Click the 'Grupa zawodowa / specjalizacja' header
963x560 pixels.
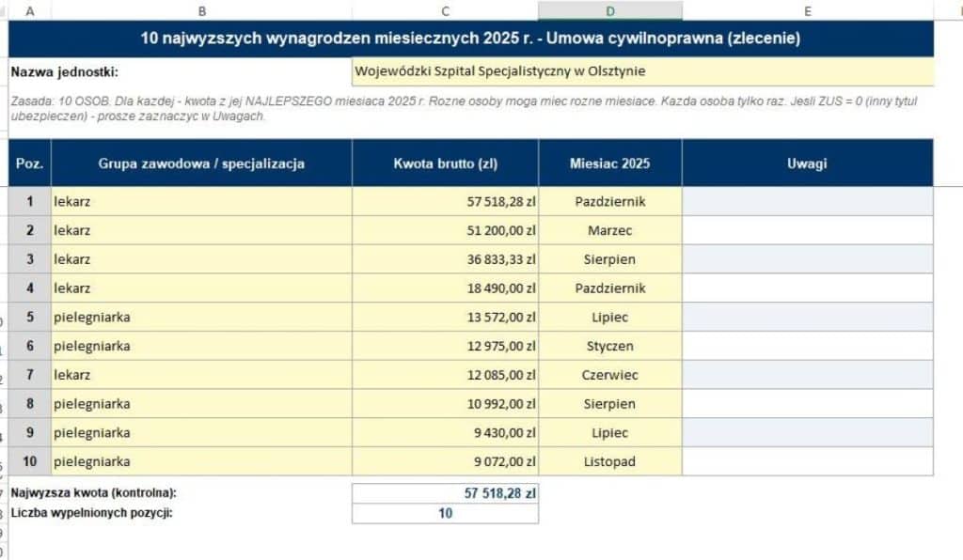point(201,163)
